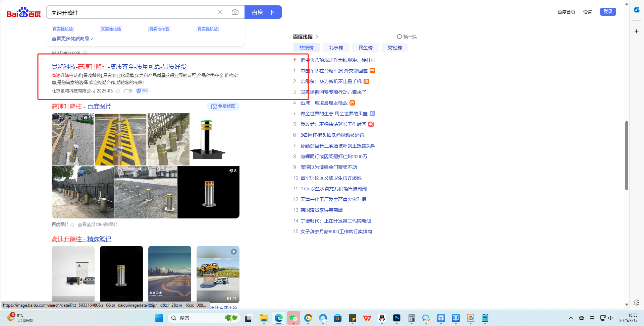644x326 pixels.
Task: Click the 免费修图 button
Action: tap(223, 106)
